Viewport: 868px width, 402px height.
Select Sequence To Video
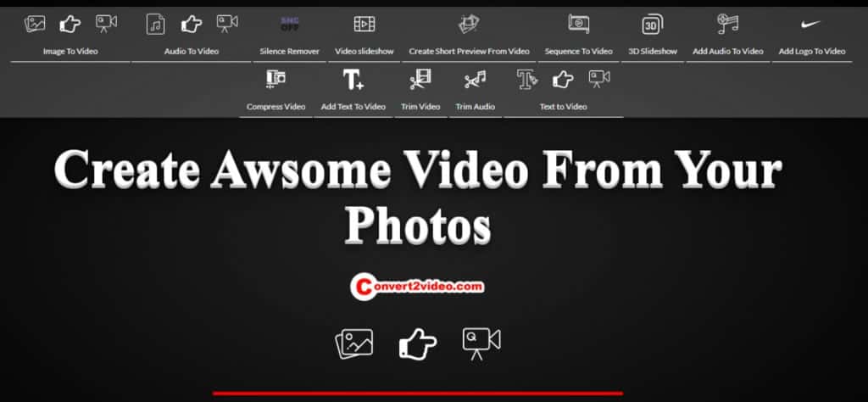click(578, 52)
